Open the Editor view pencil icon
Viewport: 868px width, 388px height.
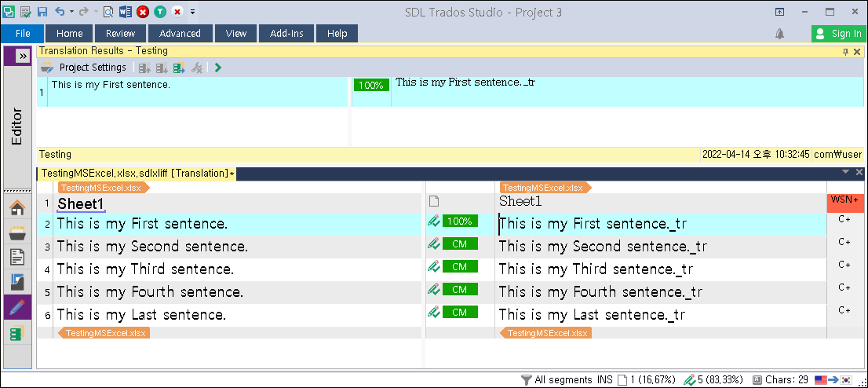[x=18, y=306]
